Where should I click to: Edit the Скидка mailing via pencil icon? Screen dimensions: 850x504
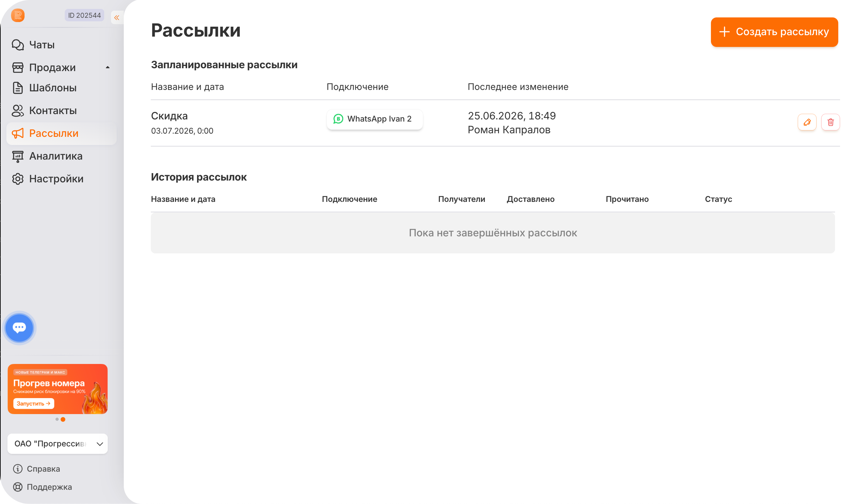(x=807, y=122)
